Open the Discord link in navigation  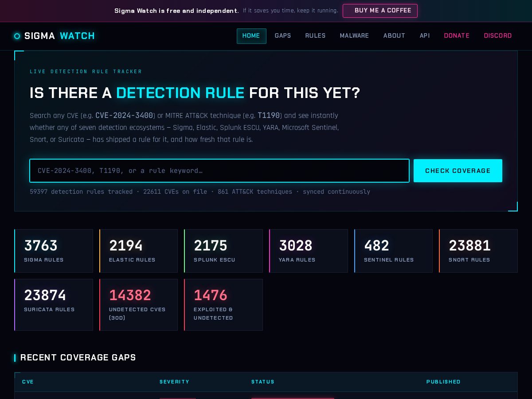click(x=498, y=36)
